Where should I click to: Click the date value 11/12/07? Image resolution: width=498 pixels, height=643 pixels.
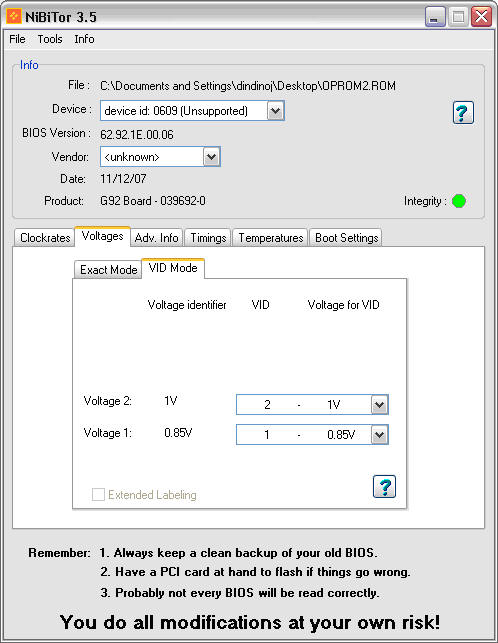coord(123,179)
